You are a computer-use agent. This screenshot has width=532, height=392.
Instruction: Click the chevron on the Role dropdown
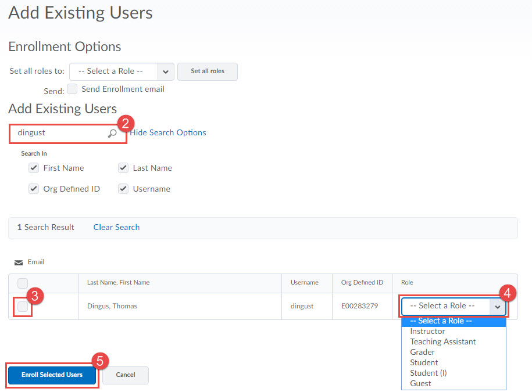(498, 306)
